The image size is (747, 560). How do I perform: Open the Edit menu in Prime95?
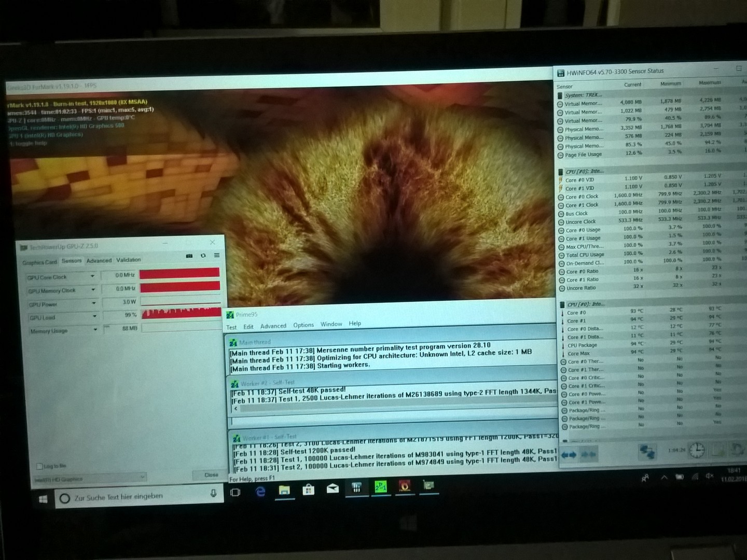click(x=248, y=327)
